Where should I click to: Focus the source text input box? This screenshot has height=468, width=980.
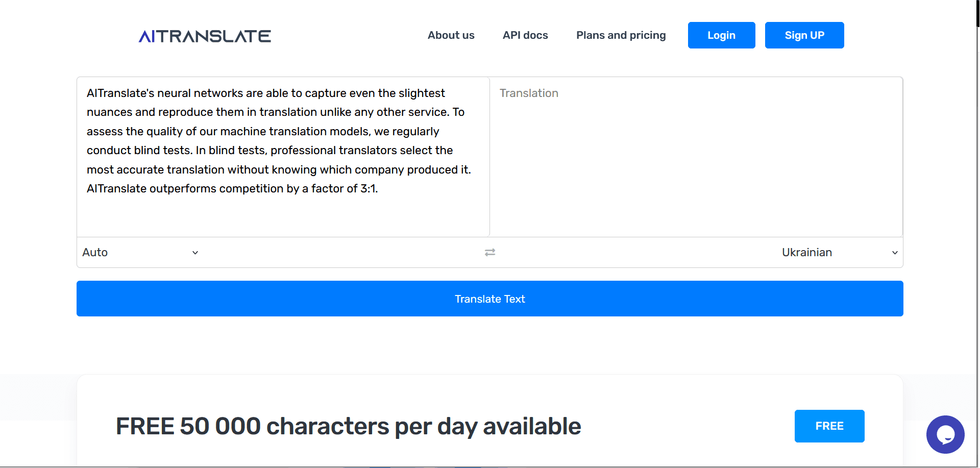pos(283,214)
